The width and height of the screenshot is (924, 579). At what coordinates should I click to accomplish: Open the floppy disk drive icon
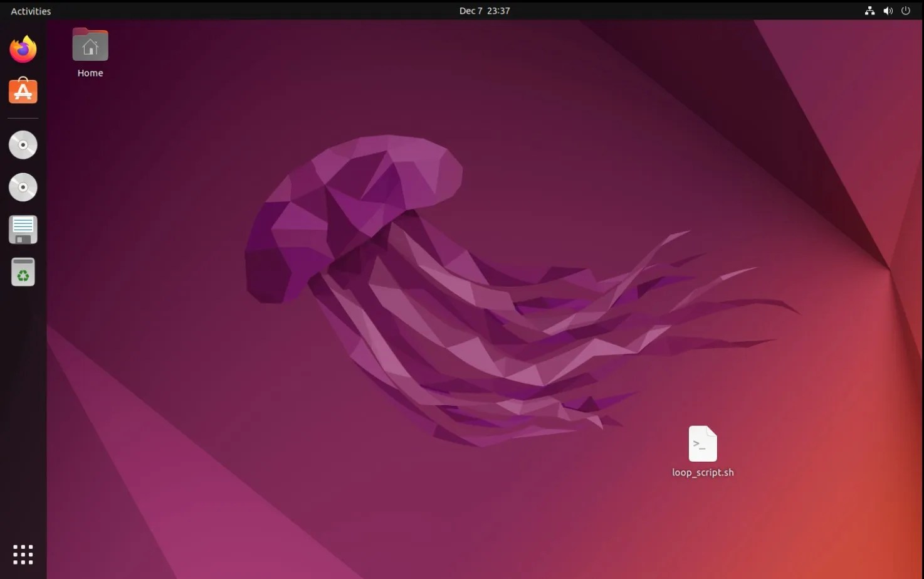point(23,230)
